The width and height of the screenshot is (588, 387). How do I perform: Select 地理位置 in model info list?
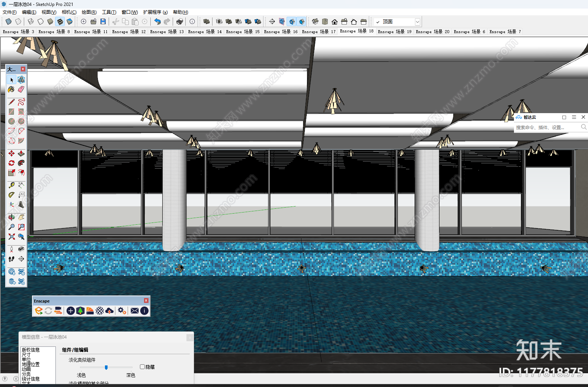tap(31, 364)
